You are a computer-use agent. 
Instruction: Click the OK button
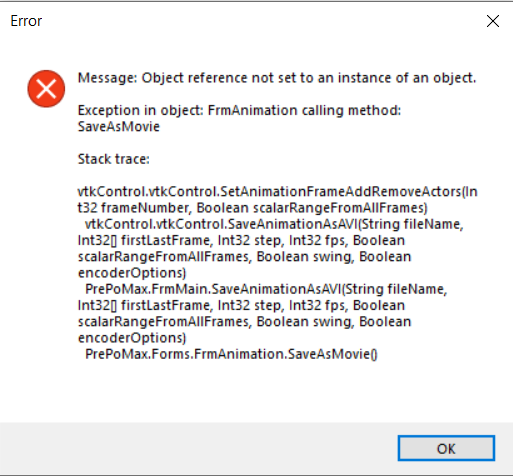[446, 448]
